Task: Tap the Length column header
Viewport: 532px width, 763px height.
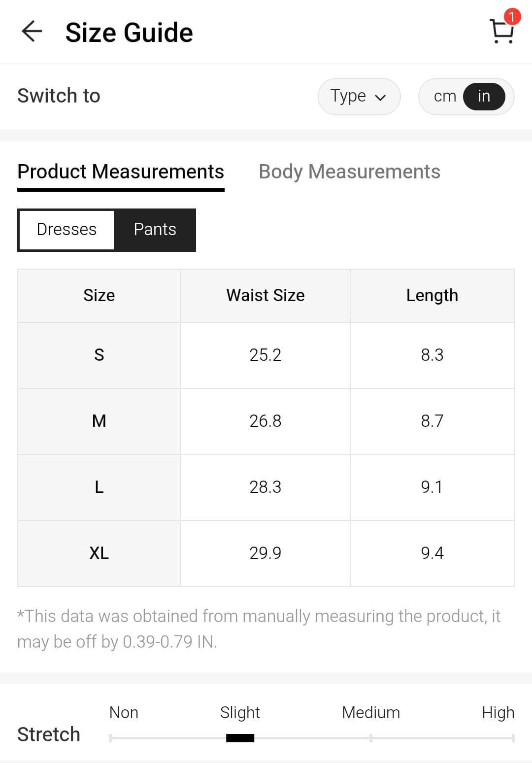Action: click(432, 295)
